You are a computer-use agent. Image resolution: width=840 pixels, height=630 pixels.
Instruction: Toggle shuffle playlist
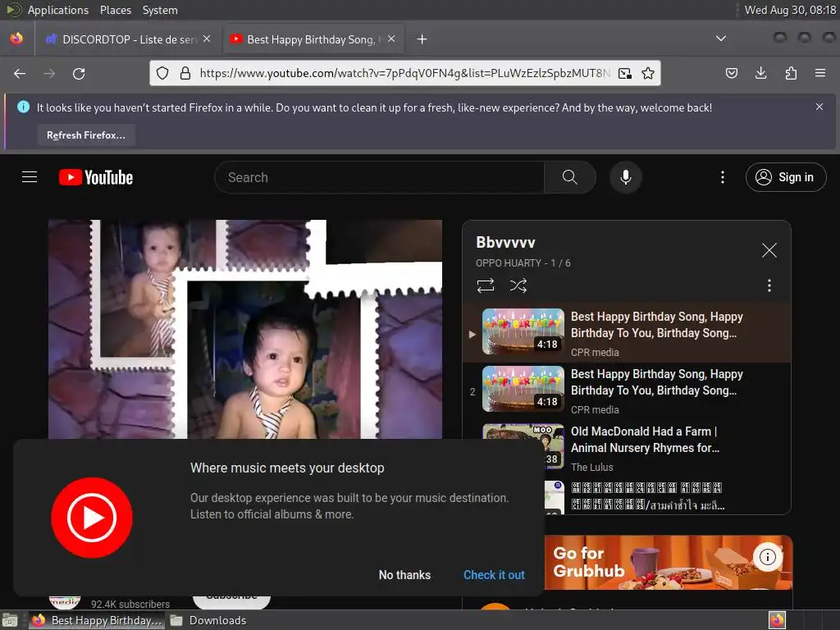click(x=518, y=285)
